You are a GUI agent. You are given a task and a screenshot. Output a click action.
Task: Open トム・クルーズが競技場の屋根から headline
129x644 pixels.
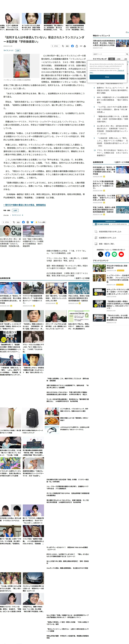tap(67, 487)
